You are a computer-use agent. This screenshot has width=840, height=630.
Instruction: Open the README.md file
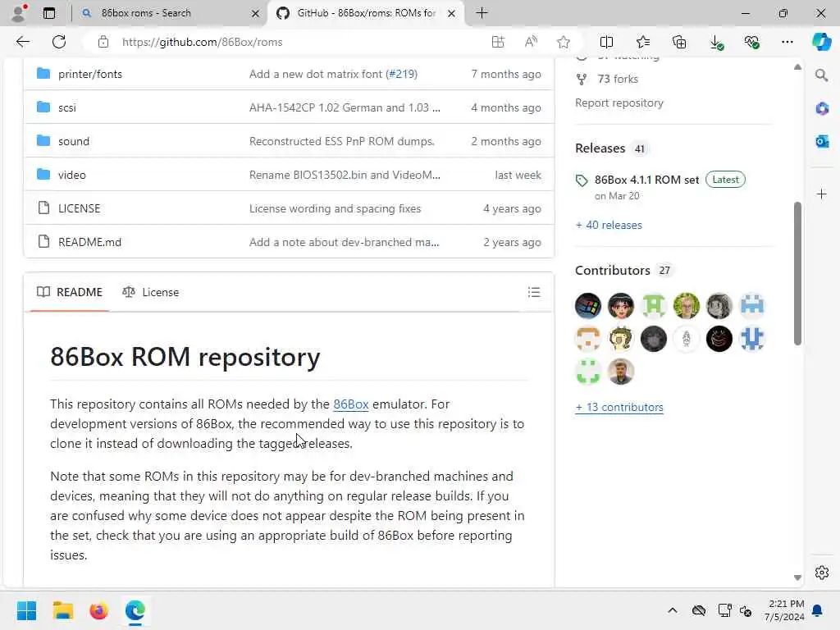[89, 242]
